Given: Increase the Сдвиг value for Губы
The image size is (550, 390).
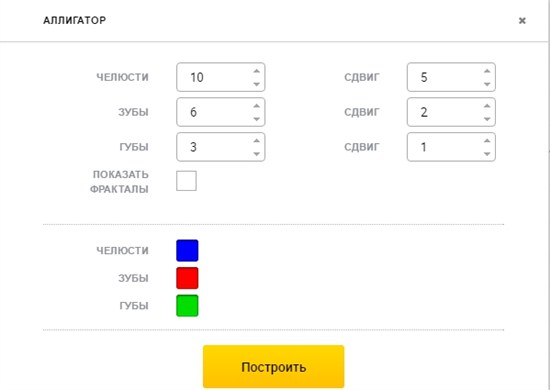Looking at the screenshot, I should click(x=487, y=141).
